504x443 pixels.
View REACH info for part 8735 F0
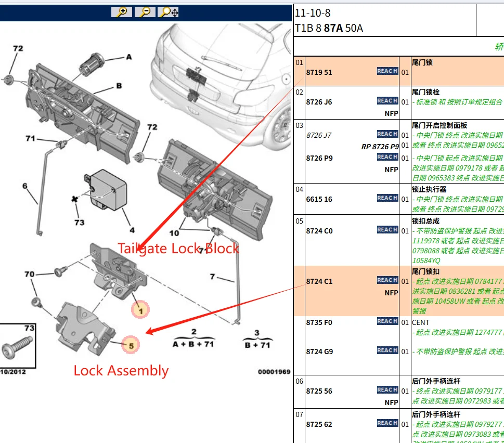[x=387, y=321]
